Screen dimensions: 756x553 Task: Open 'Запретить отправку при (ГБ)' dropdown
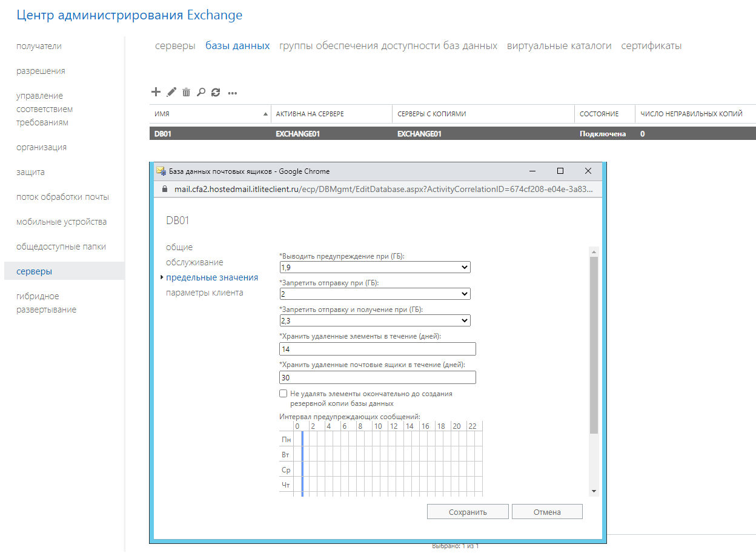(x=375, y=294)
